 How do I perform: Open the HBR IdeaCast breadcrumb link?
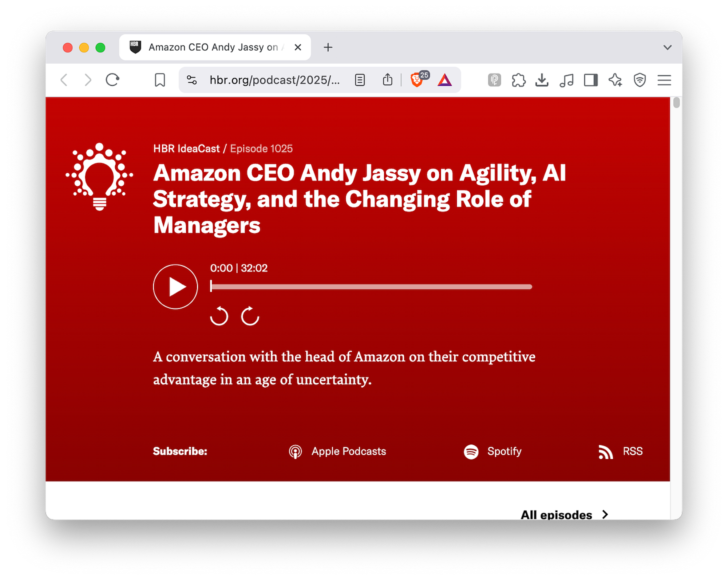pyautogui.click(x=186, y=148)
